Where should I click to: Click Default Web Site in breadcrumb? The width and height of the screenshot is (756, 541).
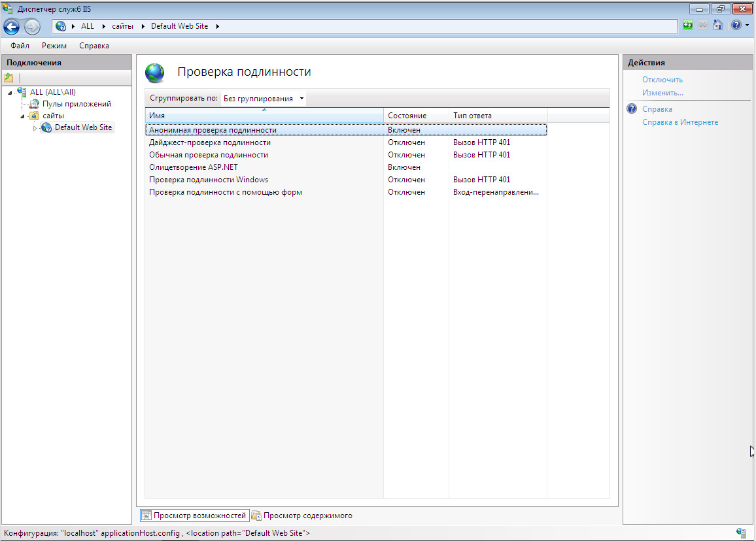pos(179,26)
